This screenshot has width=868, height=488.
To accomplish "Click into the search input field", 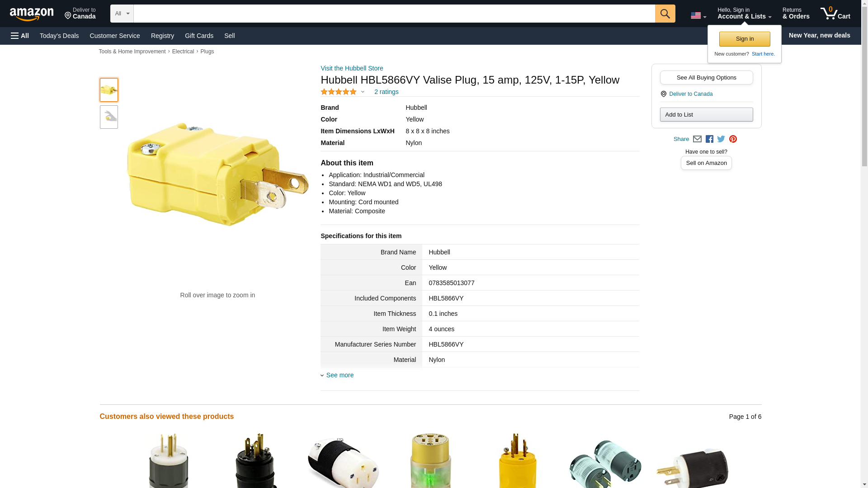I will coord(394,14).
